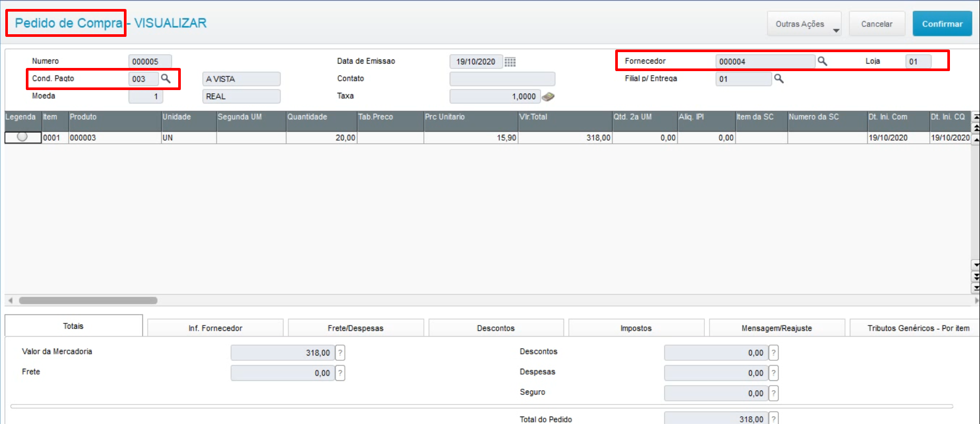Click the Fornecedor code field 000004
This screenshot has width=980, height=424.
(765, 62)
